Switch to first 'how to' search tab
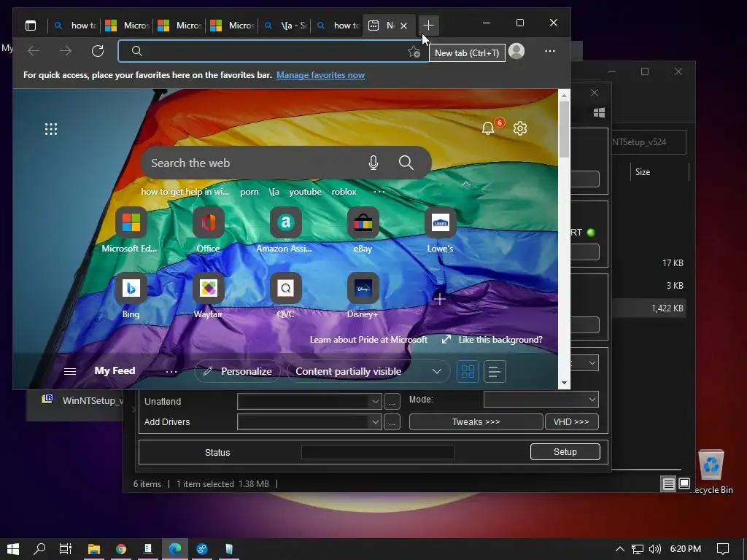This screenshot has height=560, width=747. 75,26
